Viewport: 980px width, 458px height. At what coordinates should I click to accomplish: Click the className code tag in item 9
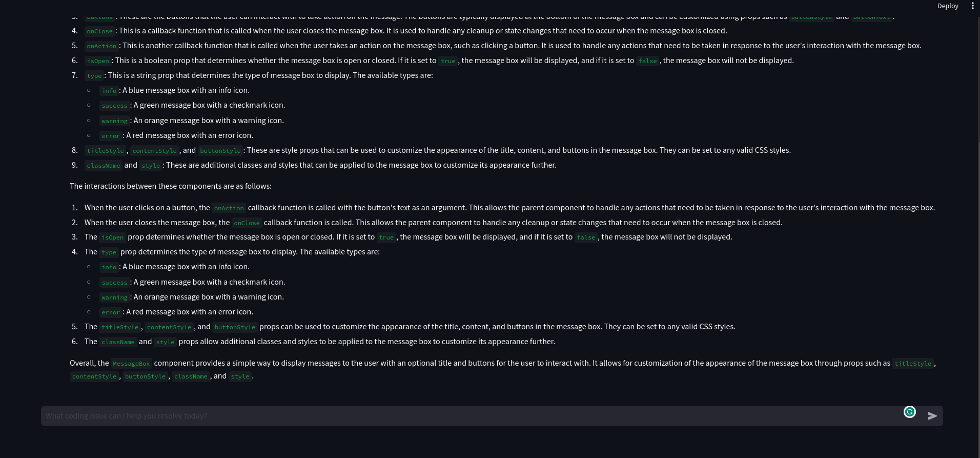pos(104,166)
